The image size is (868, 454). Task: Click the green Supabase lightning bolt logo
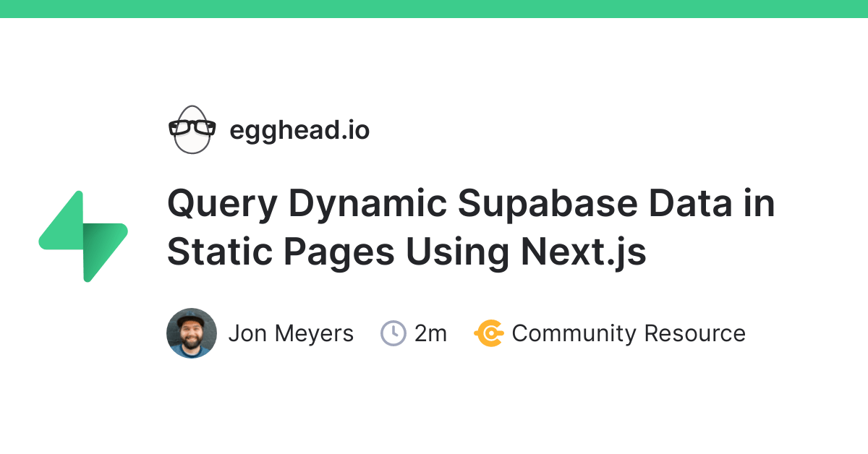click(83, 236)
